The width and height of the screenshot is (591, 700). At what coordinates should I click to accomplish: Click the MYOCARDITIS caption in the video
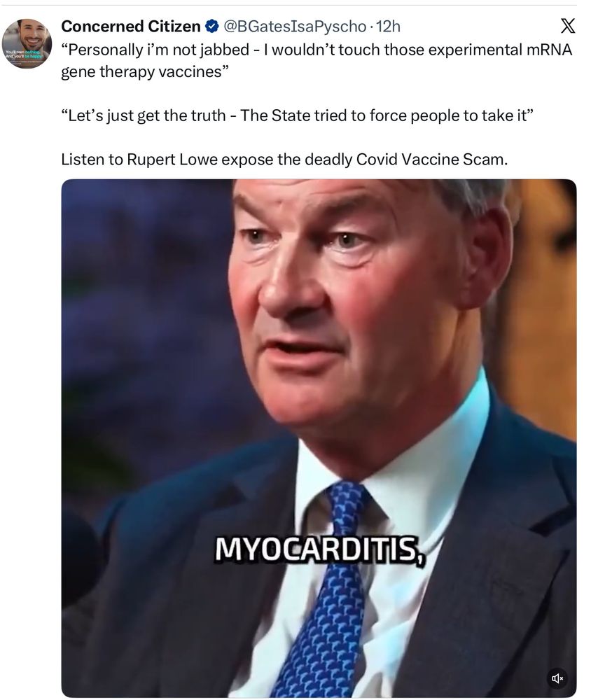click(x=320, y=549)
